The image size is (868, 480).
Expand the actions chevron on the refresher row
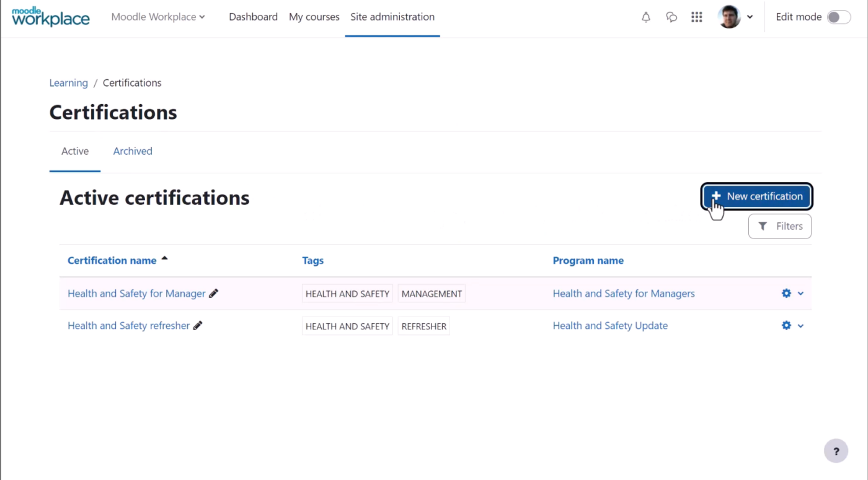pos(800,325)
